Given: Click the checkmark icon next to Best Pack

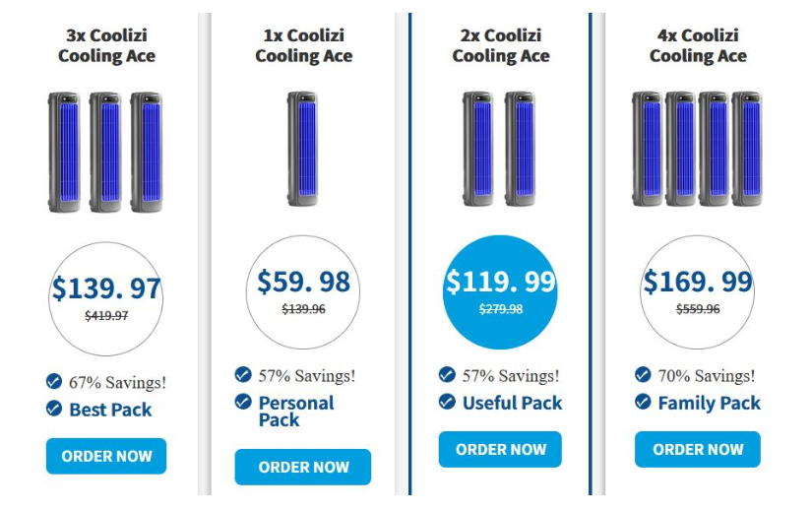Looking at the screenshot, I should click(x=54, y=408).
